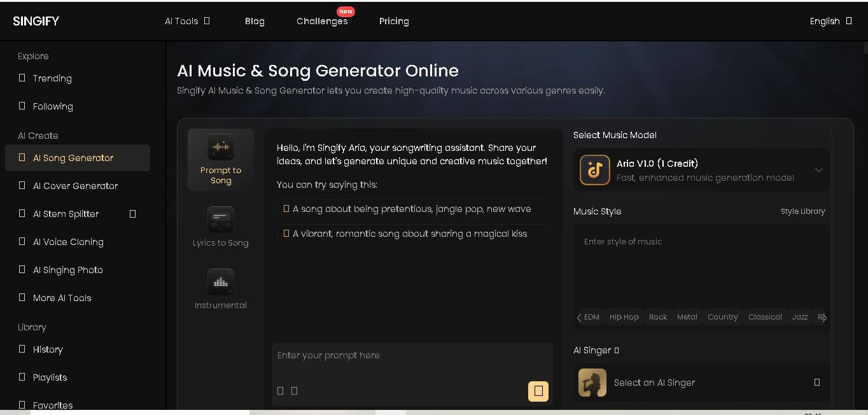868x415 pixels.
Task: Select the Classical style tag
Action: tap(765, 317)
